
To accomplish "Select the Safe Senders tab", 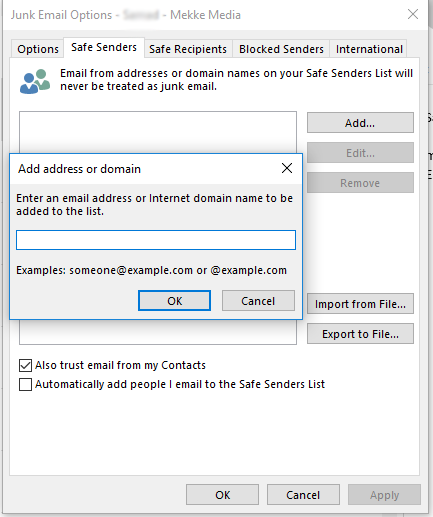I will click(x=104, y=47).
